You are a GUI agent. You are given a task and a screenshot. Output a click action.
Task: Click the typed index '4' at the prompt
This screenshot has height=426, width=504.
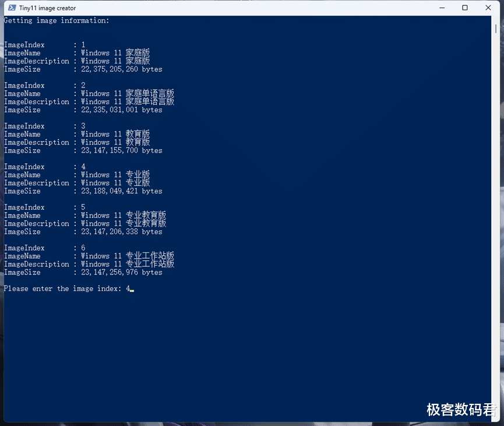(128, 288)
